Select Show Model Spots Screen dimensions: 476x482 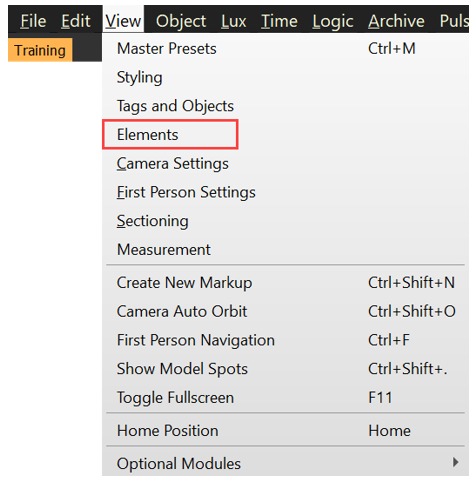[285, 369]
